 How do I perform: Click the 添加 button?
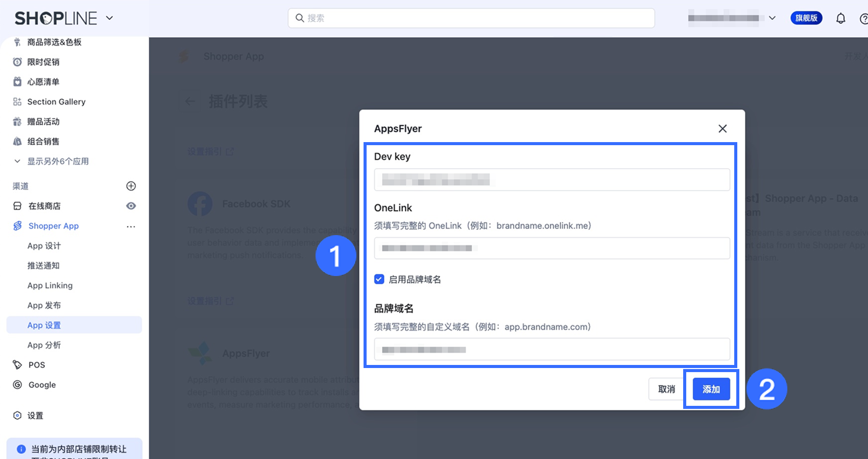pyautogui.click(x=711, y=389)
